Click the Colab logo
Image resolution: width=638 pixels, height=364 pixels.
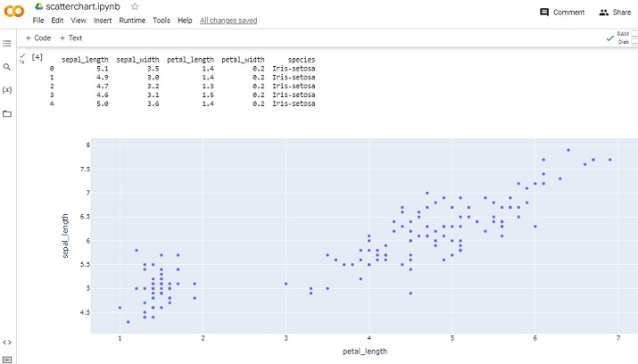[x=14, y=12]
